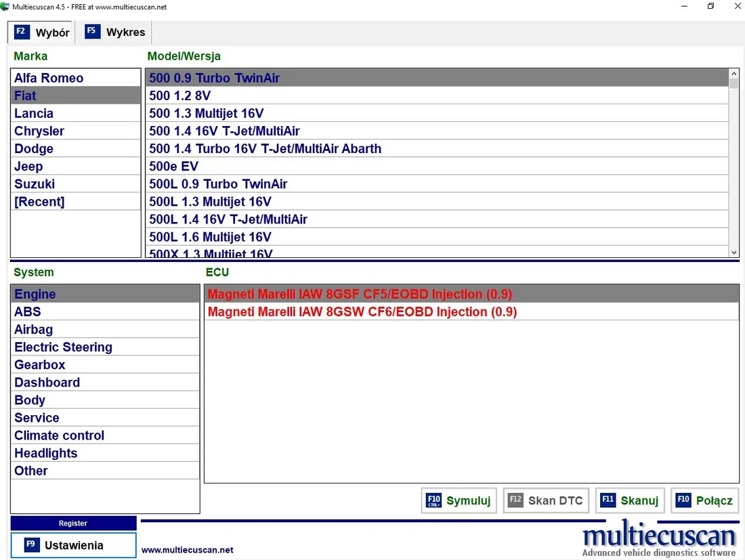The width and height of the screenshot is (745, 560).
Task: Click the F10 Połącz connect button
Action: click(704, 500)
